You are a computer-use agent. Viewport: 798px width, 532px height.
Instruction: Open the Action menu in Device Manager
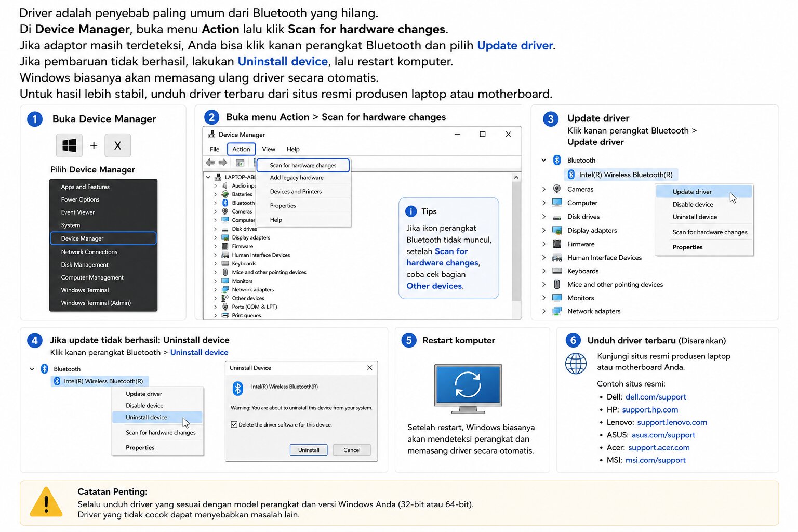[241, 149]
